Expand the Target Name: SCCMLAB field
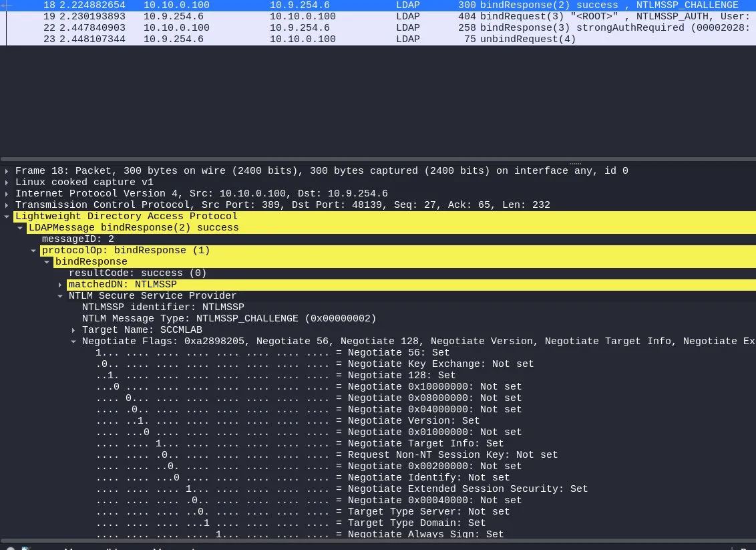756x550 pixels. (x=74, y=330)
